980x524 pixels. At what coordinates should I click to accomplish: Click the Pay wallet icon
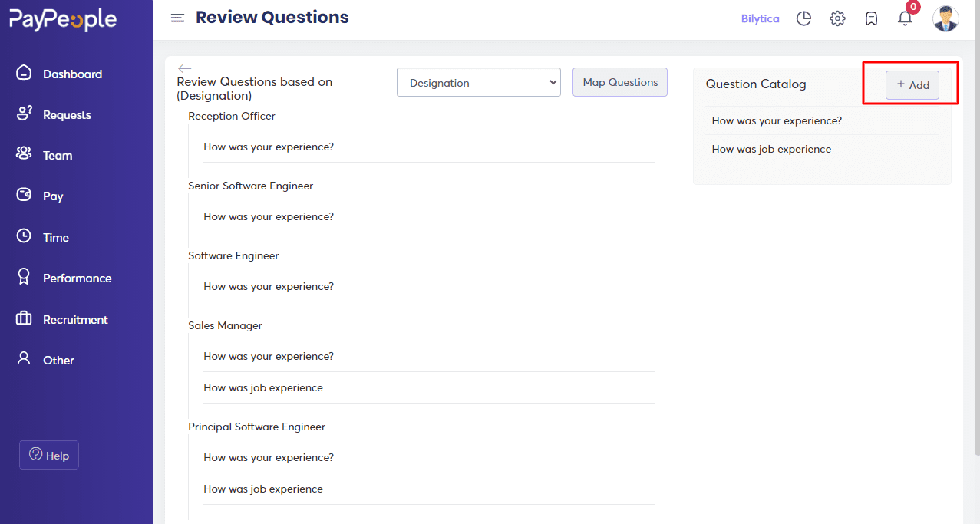(24, 195)
